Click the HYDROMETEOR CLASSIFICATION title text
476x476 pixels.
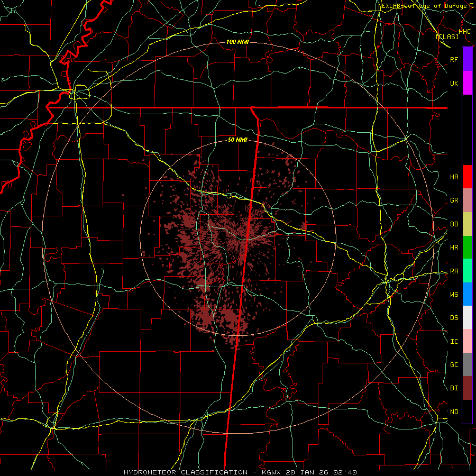point(186,472)
